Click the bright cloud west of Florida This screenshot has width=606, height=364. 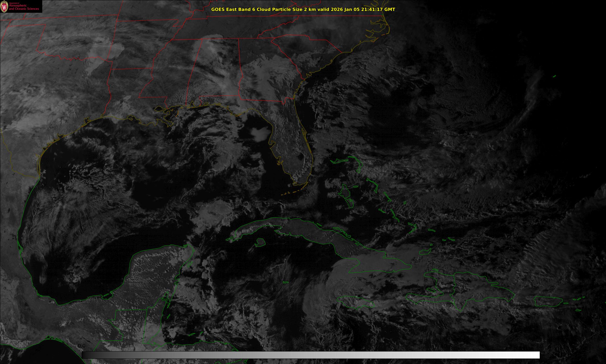click(x=260, y=133)
